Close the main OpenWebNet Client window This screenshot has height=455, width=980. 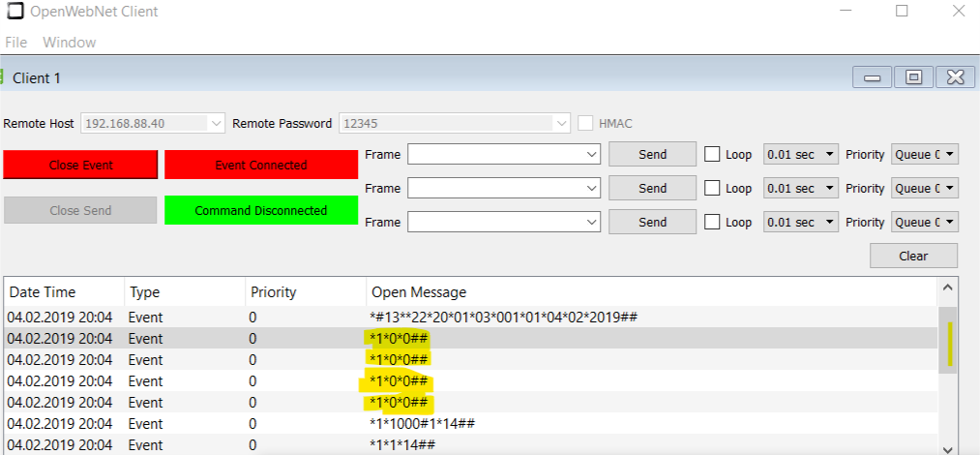coord(958,11)
